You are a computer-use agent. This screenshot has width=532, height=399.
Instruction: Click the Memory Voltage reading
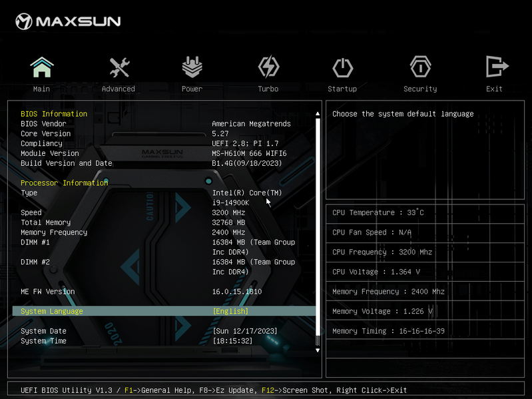pyautogui.click(x=382, y=311)
